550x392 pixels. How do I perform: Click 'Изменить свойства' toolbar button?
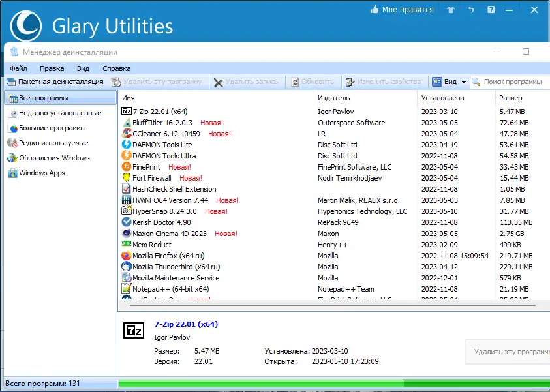click(x=383, y=82)
